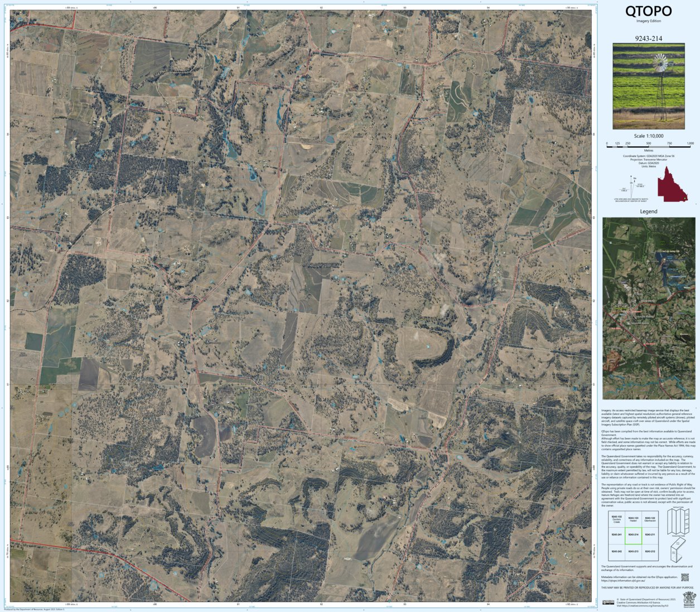Click the magnetic declination north arrow diagram
Image resolution: width=700 pixels, height=612 pixels.
(x=631, y=185)
